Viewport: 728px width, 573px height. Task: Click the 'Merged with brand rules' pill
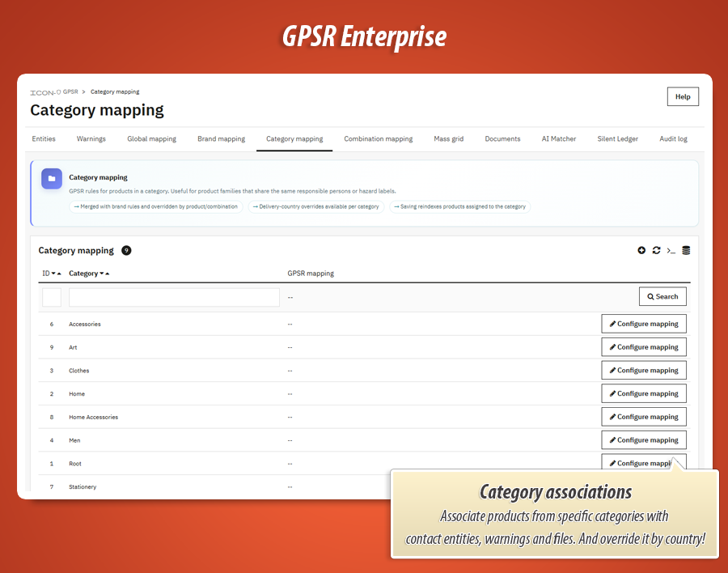[156, 207]
